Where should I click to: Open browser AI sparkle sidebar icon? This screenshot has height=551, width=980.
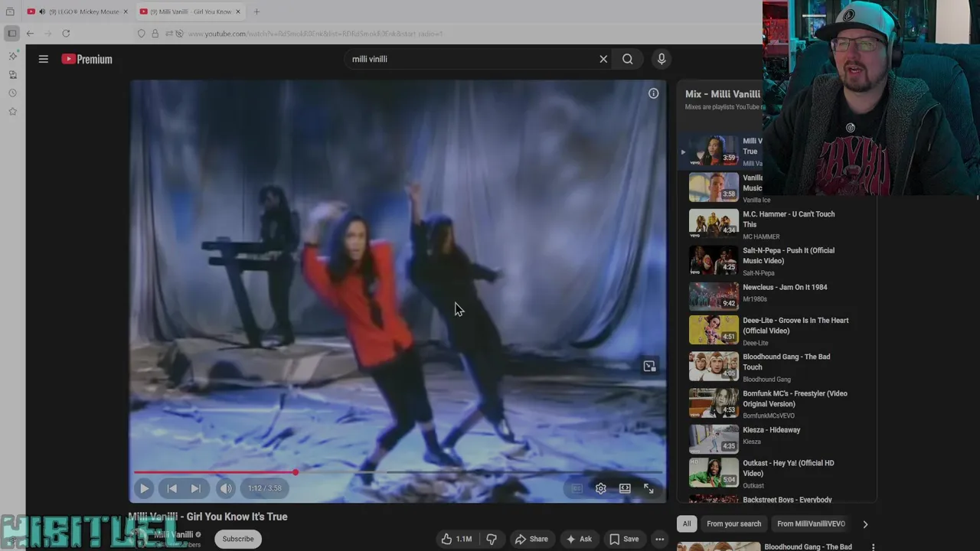click(12, 56)
